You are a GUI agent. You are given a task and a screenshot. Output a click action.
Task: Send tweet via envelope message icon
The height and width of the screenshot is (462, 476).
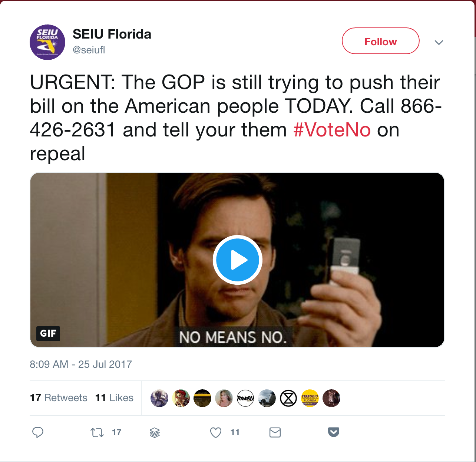click(x=275, y=432)
